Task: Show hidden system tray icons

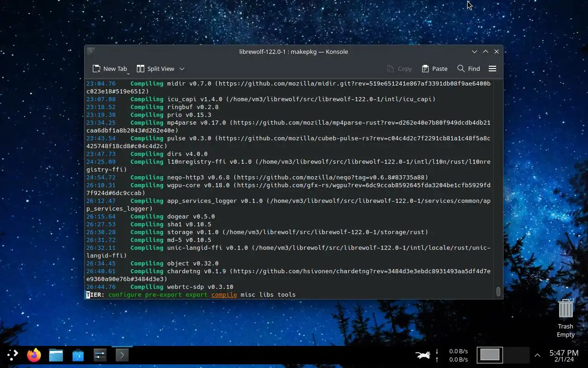Action: [x=537, y=355]
